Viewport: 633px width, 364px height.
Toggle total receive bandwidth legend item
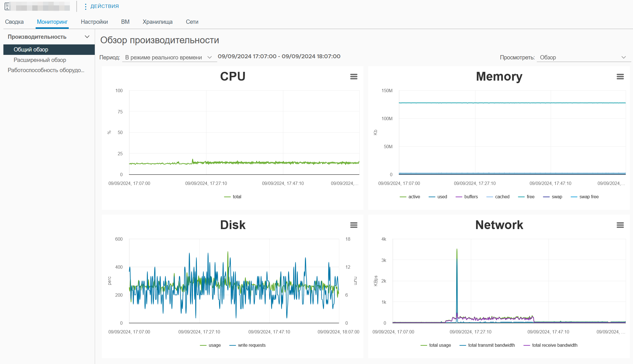[x=550, y=345]
